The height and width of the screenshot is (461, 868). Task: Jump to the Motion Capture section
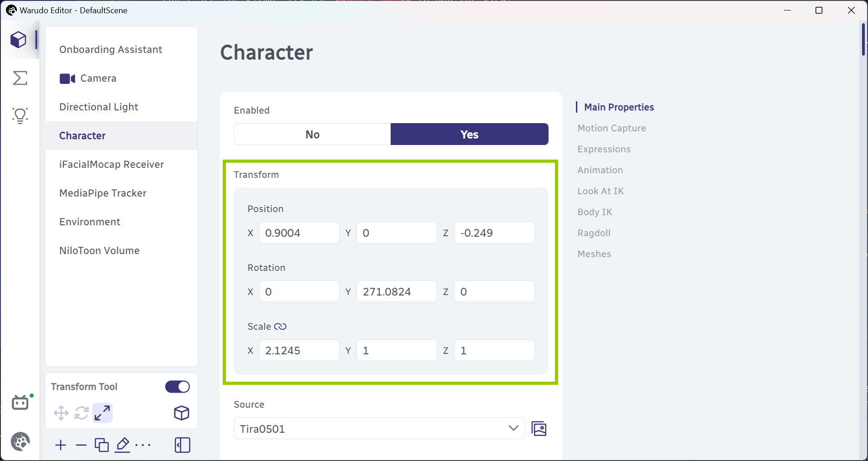click(x=612, y=128)
